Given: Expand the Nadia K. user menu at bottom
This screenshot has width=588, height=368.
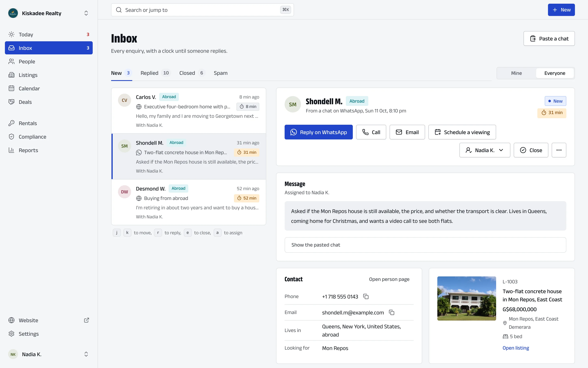Looking at the screenshot, I should coord(86,354).
